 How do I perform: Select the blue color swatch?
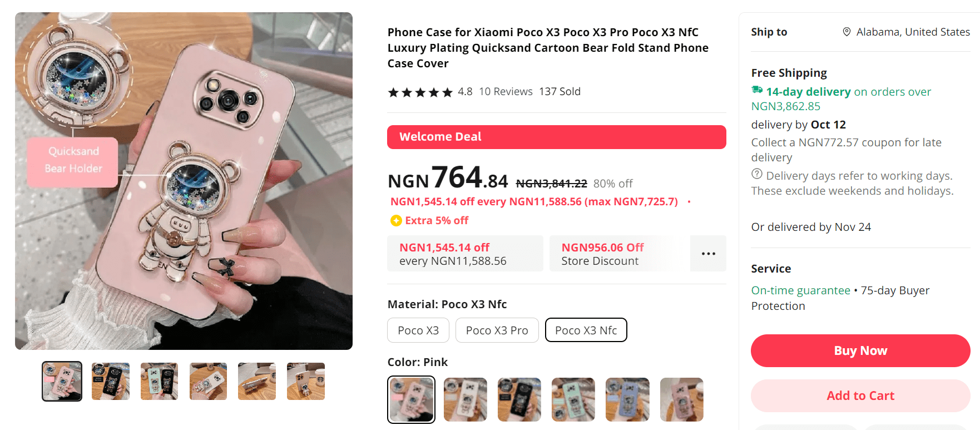pos(627,399)
